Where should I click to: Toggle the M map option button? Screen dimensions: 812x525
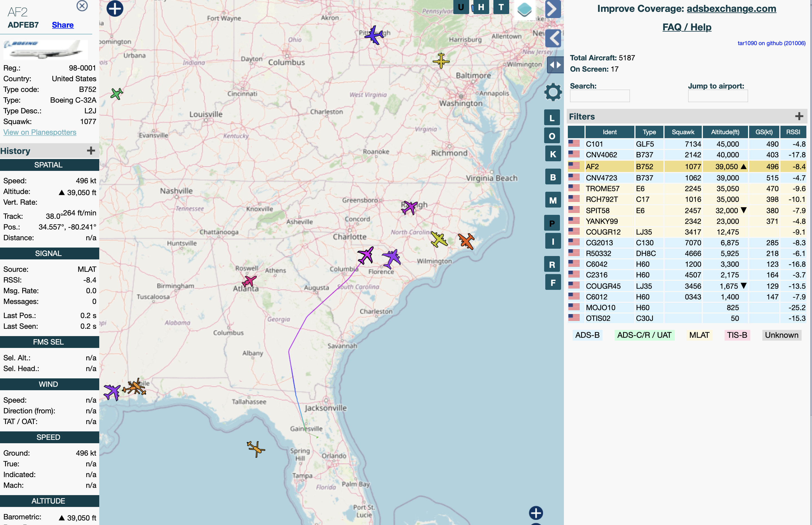(553, 200)
